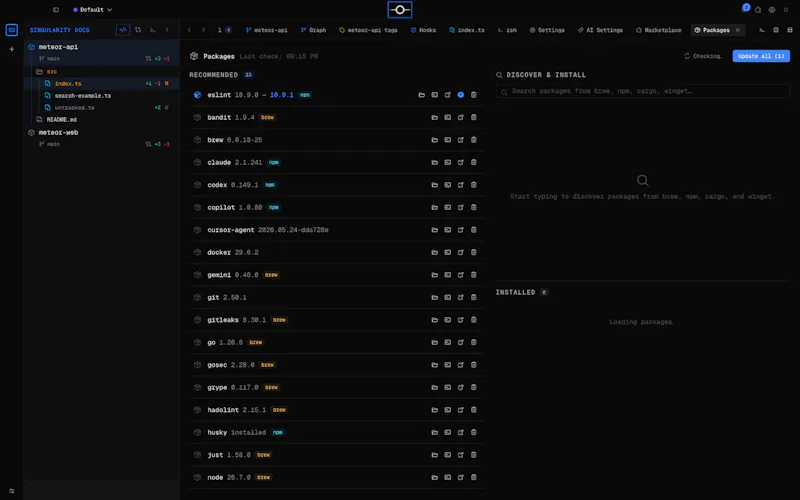Open theme settings icon at top right

point(772,10)
